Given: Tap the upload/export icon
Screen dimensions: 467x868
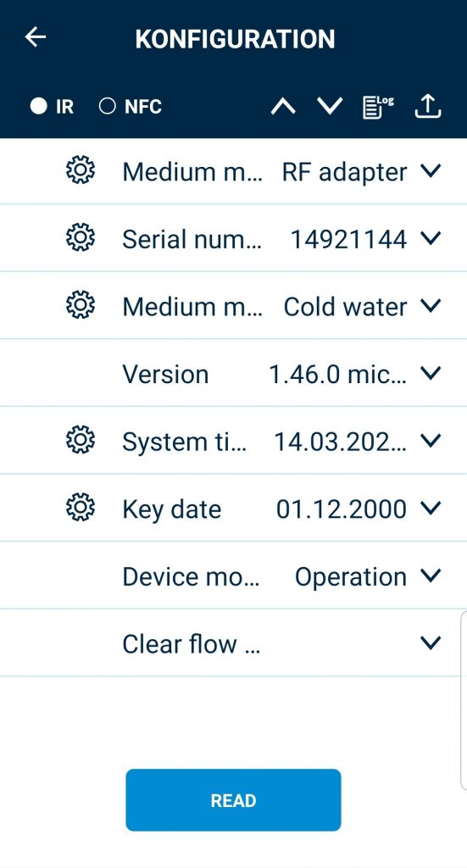Looking at the screenshot, I should pos(428,106).
